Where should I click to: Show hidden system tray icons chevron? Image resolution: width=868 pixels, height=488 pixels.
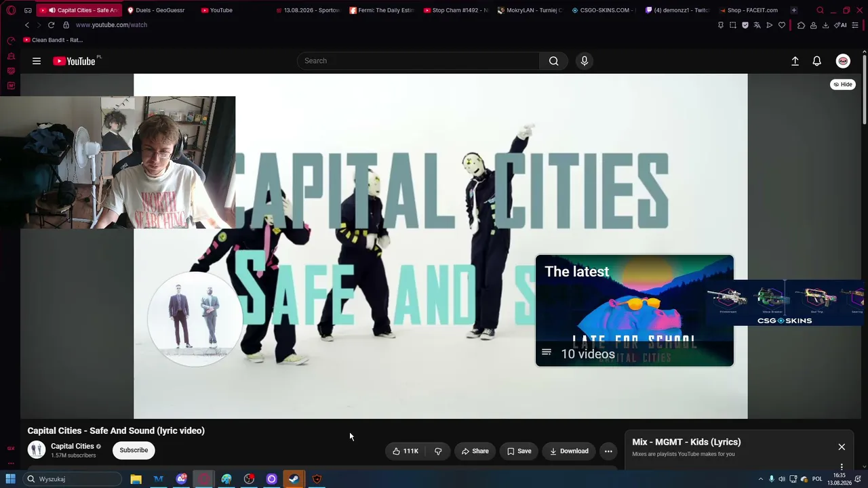click(x=760, y=479)
